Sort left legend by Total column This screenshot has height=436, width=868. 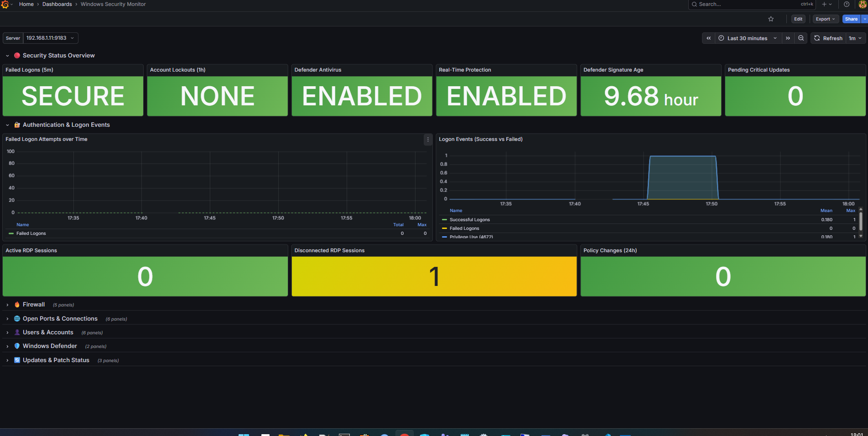398,225
